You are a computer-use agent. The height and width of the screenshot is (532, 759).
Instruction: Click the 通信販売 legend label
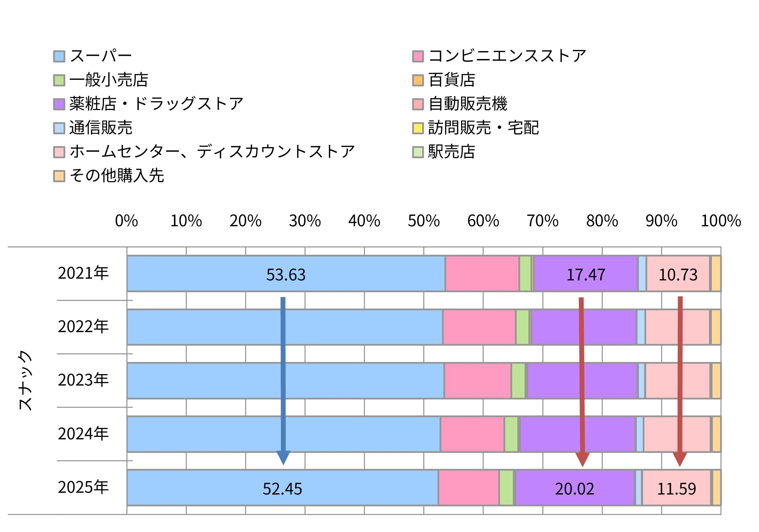click(x=101, y=128)
